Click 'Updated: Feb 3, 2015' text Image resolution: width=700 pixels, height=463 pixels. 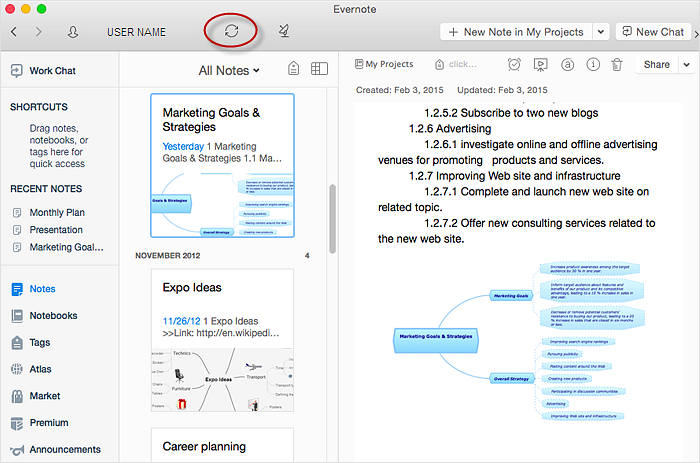point(502,90)
